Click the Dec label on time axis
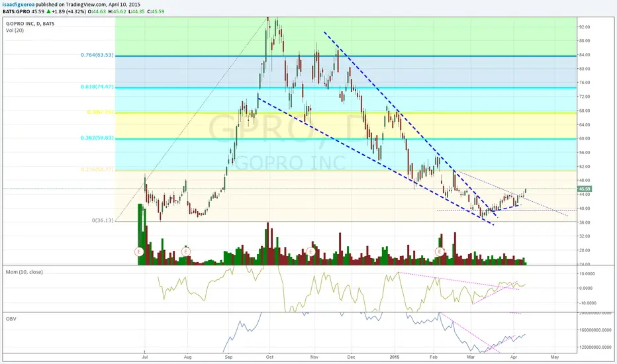 (351, 357)
